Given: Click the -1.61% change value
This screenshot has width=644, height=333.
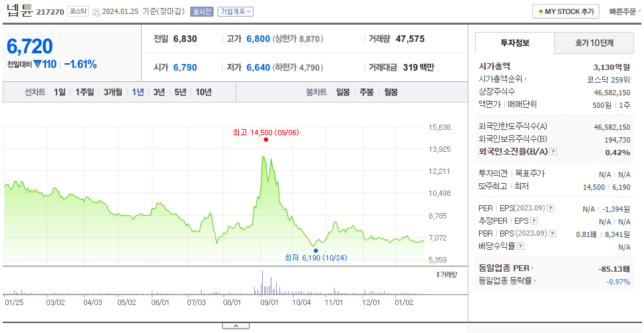Looking at the screenshot, I should point(80,64).
